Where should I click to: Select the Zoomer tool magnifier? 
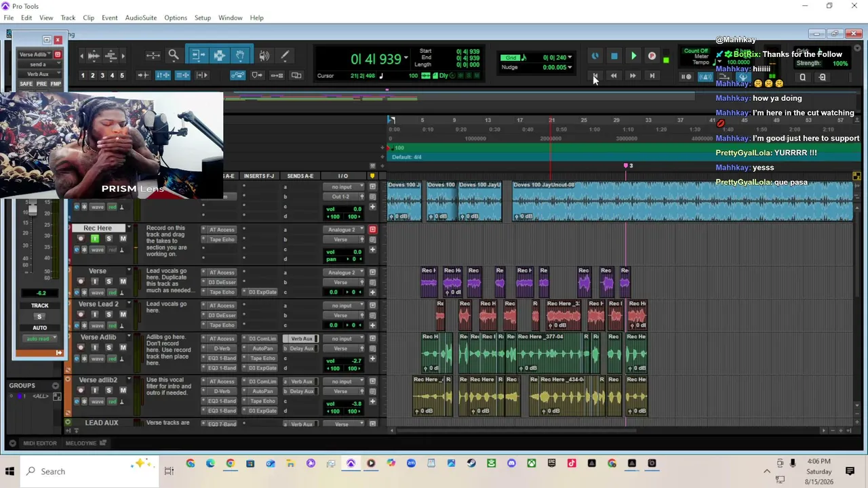pos(174,56)
